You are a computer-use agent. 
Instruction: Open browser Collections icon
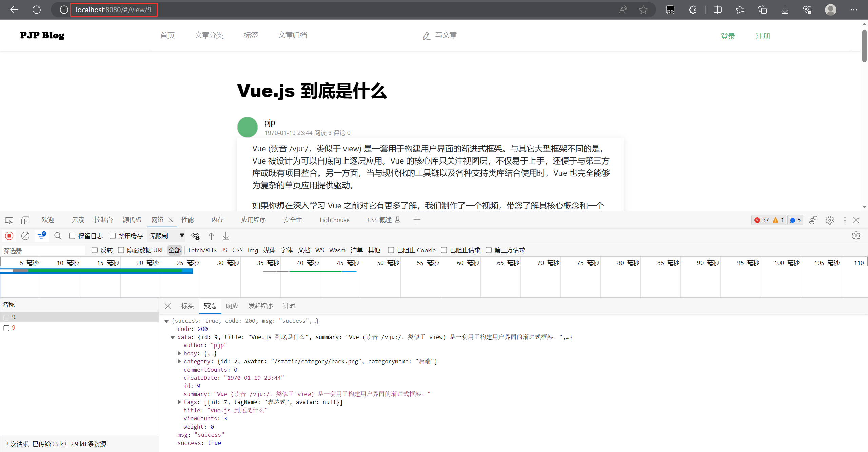(763, 10)
